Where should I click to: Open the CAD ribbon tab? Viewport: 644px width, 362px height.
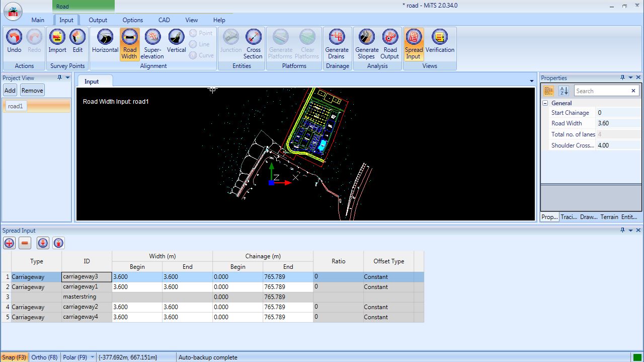click(164, 20)
